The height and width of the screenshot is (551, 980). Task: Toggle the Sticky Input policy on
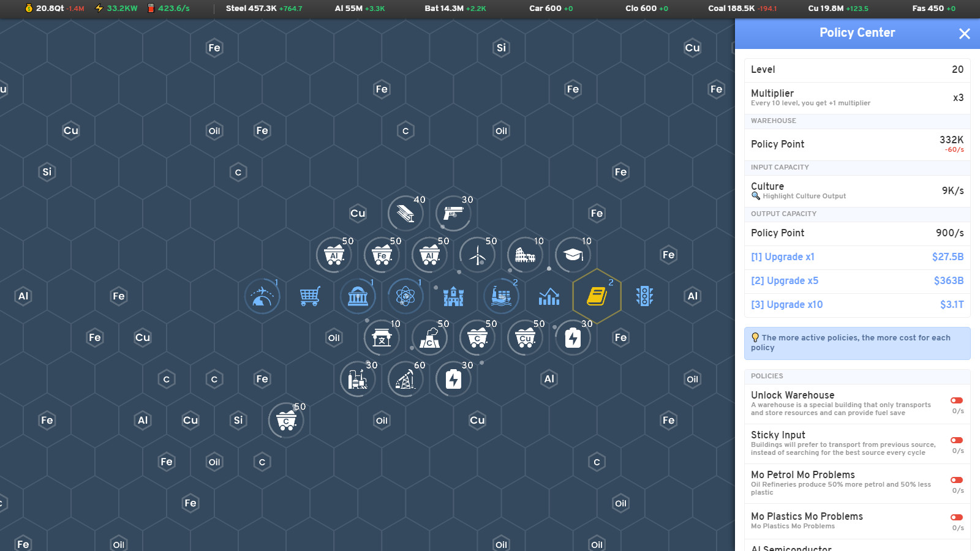click(x=957, y=440)
